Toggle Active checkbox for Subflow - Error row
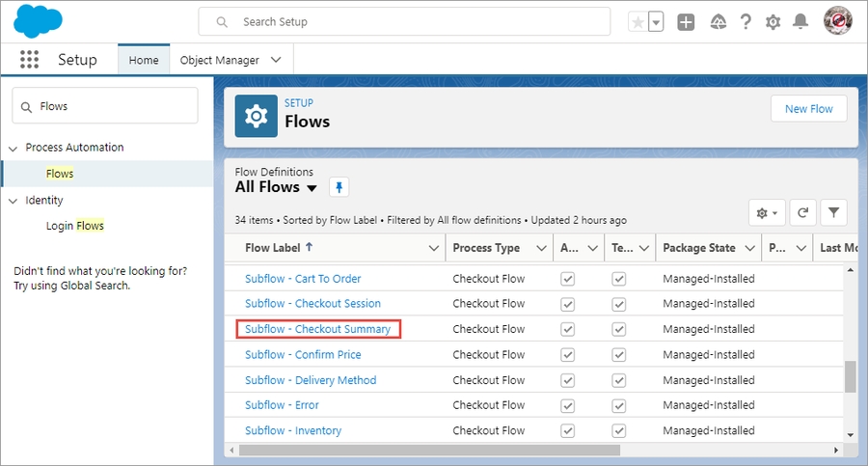This screenshot has height=466, width=868. 567,405
